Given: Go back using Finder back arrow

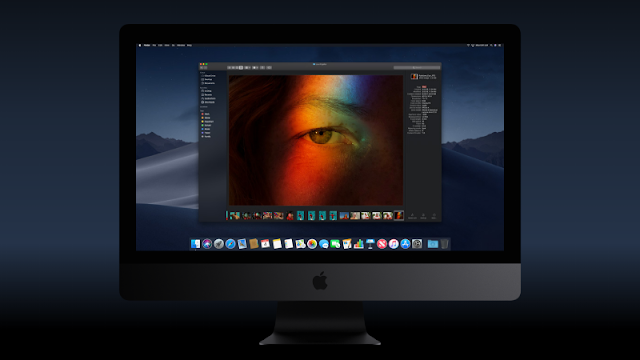Looking at the screenshot, I should click(x=202, y=68).
